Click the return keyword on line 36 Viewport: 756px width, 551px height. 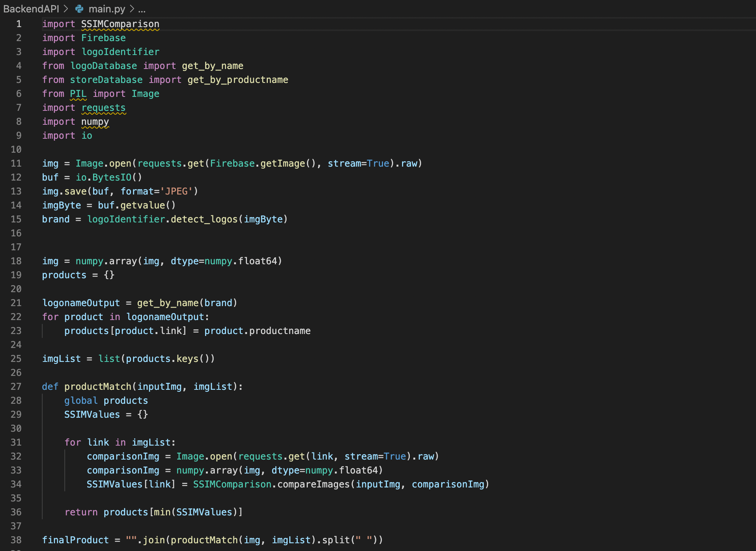point(81,512)
